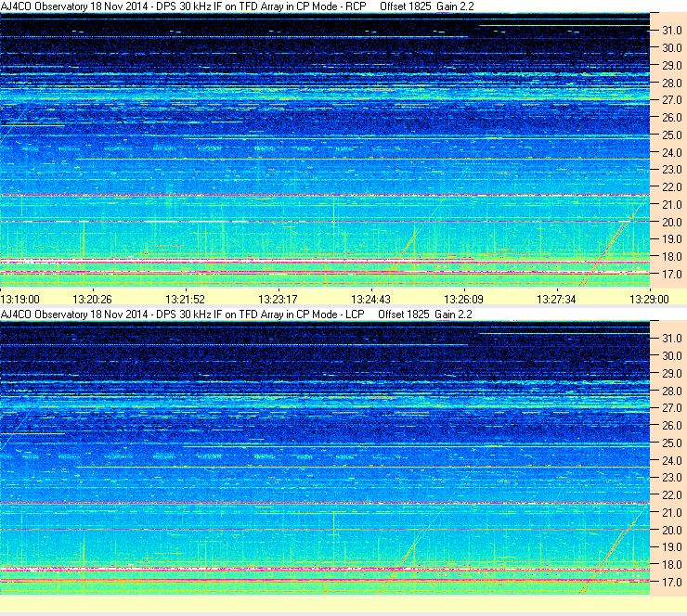Screen dimensions: 687x616
Task: Click the 24.0 label on the LCP frequency axis
Action: [671, 460]
